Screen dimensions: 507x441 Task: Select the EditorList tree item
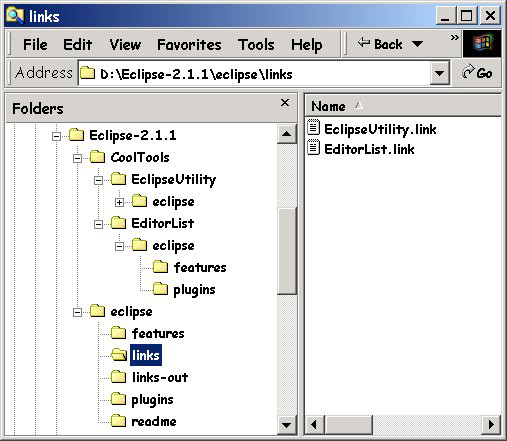(163, 223)
